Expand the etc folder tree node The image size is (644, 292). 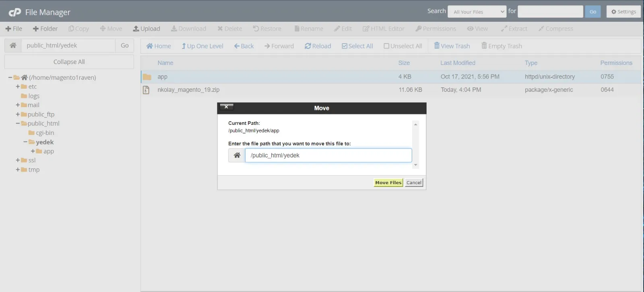[x=18, y=87]
